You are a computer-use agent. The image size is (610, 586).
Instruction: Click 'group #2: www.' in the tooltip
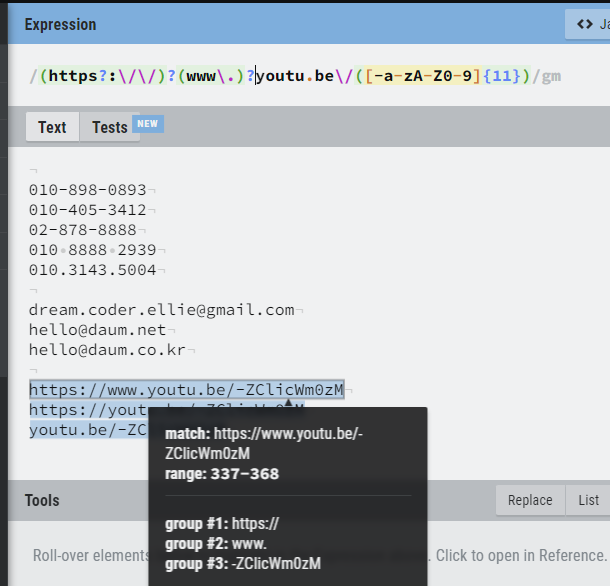pyautogui.click(x=216, y=544)
